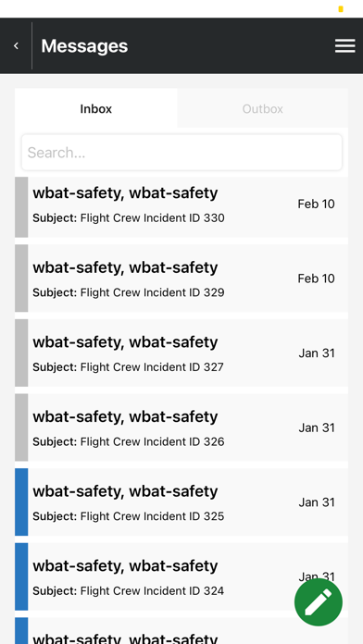Tap gray read marker of Incident 330
This screenshot has width=363, height=644.
(x=21, y=207)
